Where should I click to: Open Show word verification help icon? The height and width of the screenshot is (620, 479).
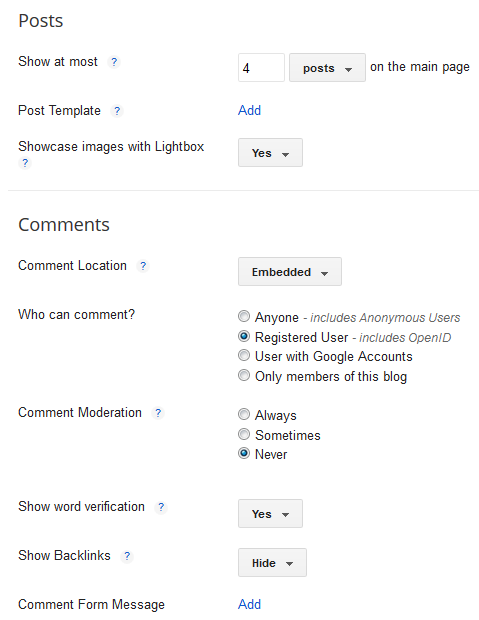click(161, 507)
